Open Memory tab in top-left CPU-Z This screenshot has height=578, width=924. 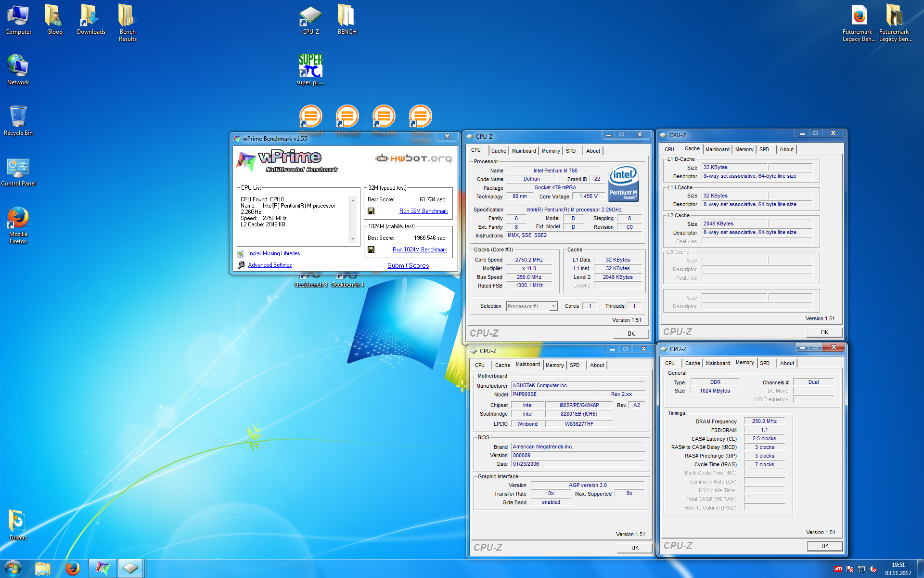pyautogui.click(x=551, y=151)
